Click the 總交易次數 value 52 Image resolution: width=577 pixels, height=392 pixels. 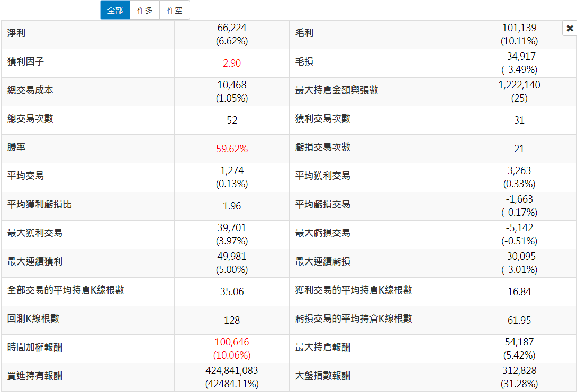232,121
